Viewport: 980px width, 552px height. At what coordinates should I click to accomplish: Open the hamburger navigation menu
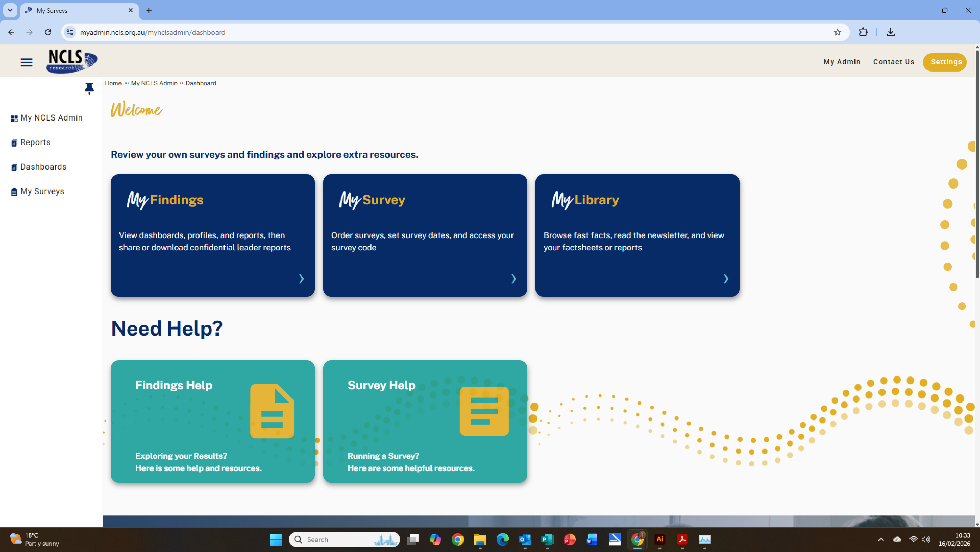click(x=26, y=62)
